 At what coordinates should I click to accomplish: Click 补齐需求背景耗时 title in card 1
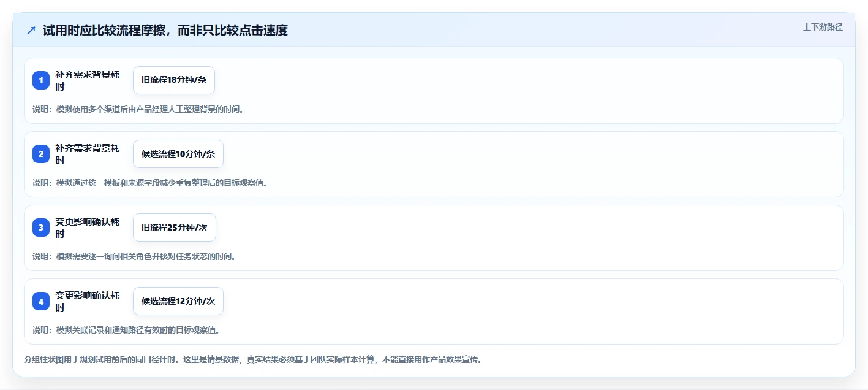click(88, 80)
